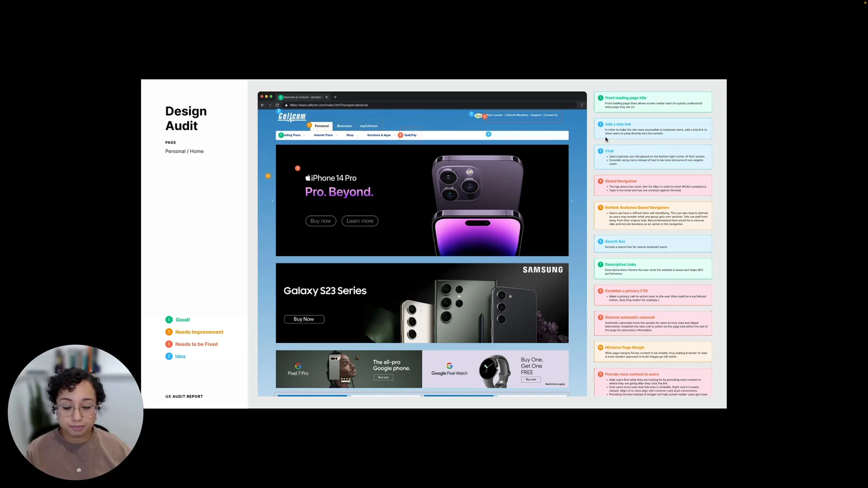868x488 pixels.
Task: Click the 'Idea' legend label
Action: 180,357
